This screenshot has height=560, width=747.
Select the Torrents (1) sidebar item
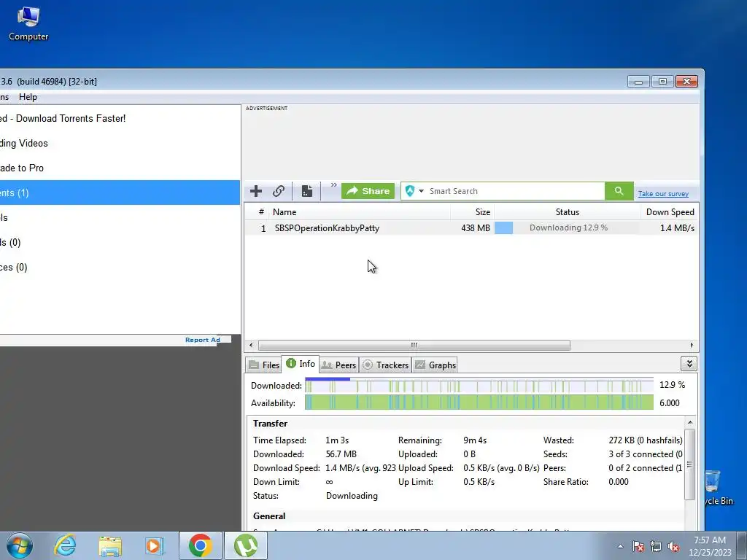point(120,192)
